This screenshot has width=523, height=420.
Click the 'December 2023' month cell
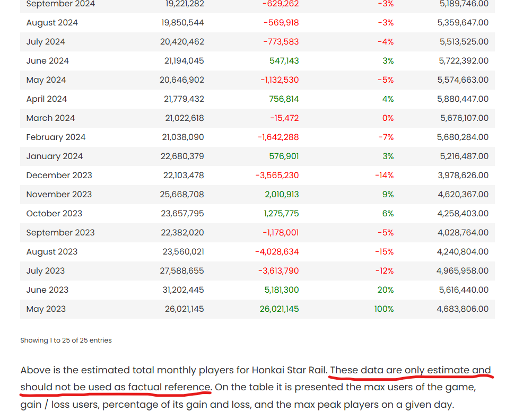click(59, 176)
